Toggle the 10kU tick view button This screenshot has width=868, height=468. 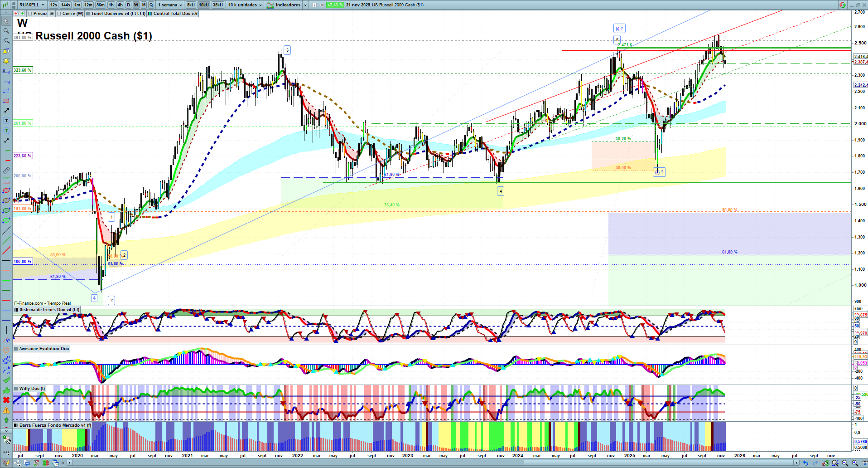204,5
